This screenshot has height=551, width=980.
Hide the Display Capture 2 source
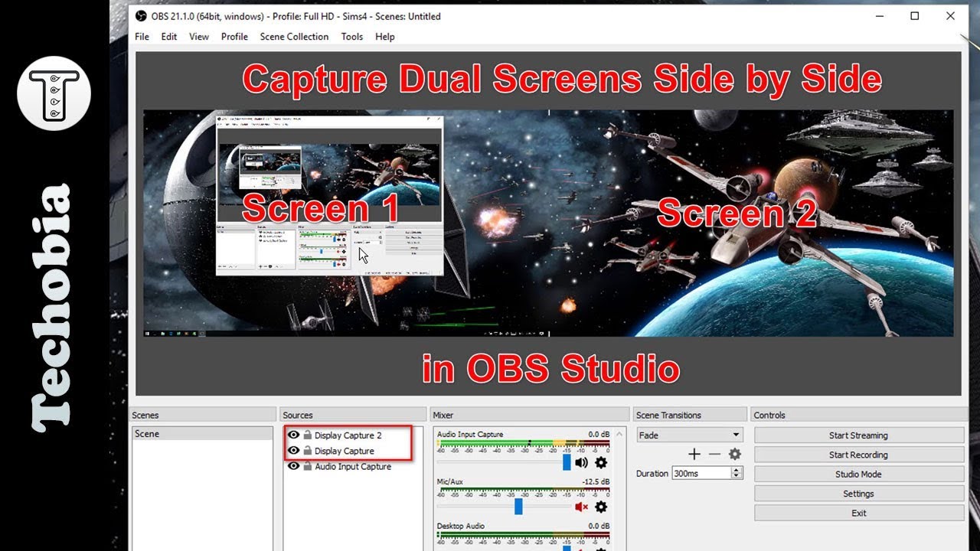pos(293,435)
